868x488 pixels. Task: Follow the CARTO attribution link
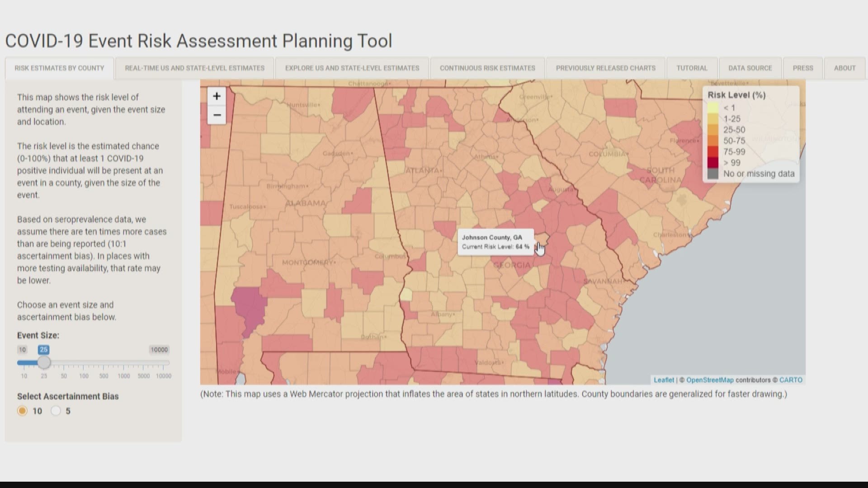pos(791,380)
